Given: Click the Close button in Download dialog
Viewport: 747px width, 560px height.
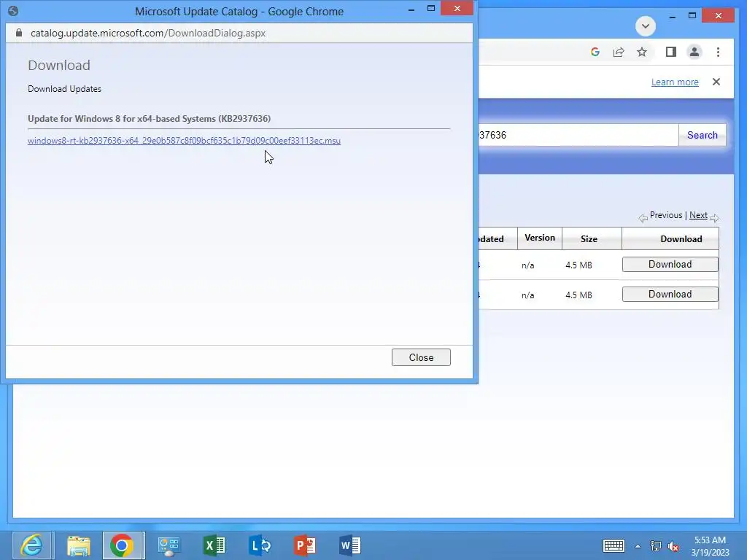Looking at the screenshot, I should pos(421,357).
